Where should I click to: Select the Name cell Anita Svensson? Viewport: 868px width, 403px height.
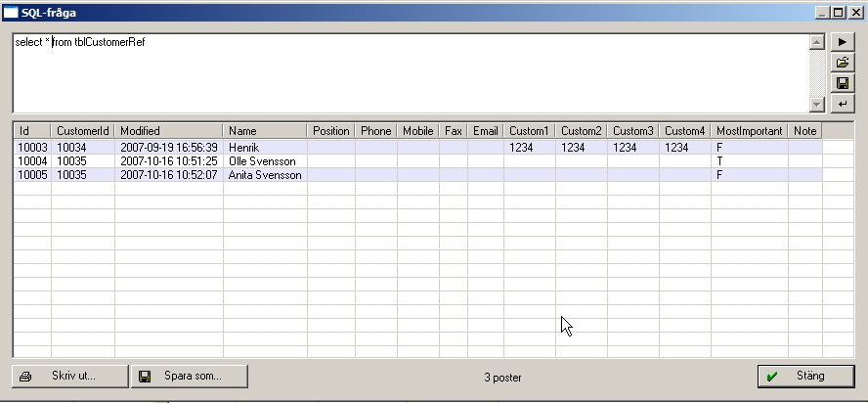click(265, 175)
